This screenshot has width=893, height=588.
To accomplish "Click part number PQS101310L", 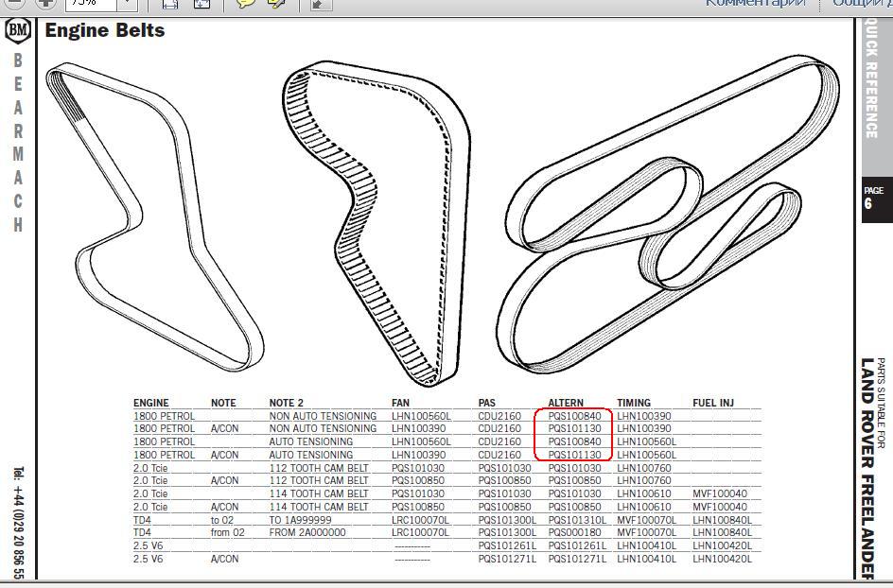I will (x=577, y=520).
